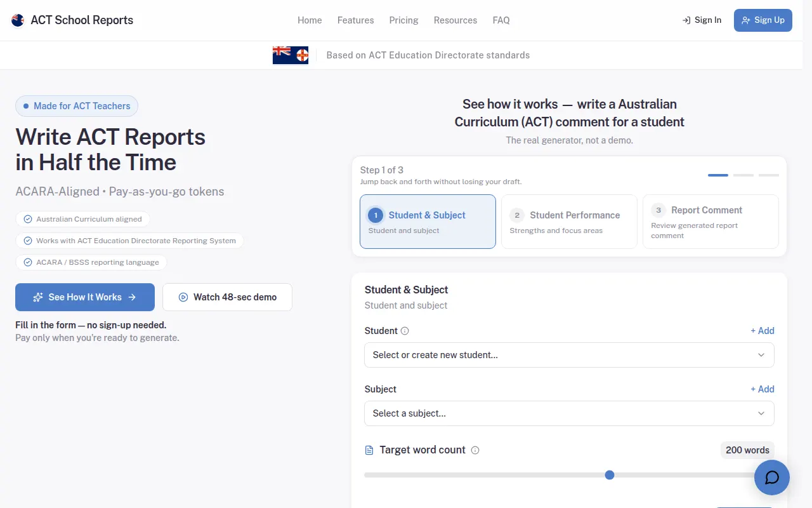
Task: Click the document icon beside Target word count
Action: (369, 450)
